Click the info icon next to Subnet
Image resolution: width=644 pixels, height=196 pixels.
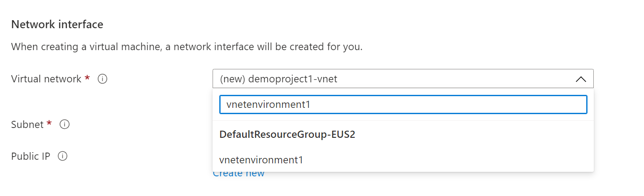[65, 124]
